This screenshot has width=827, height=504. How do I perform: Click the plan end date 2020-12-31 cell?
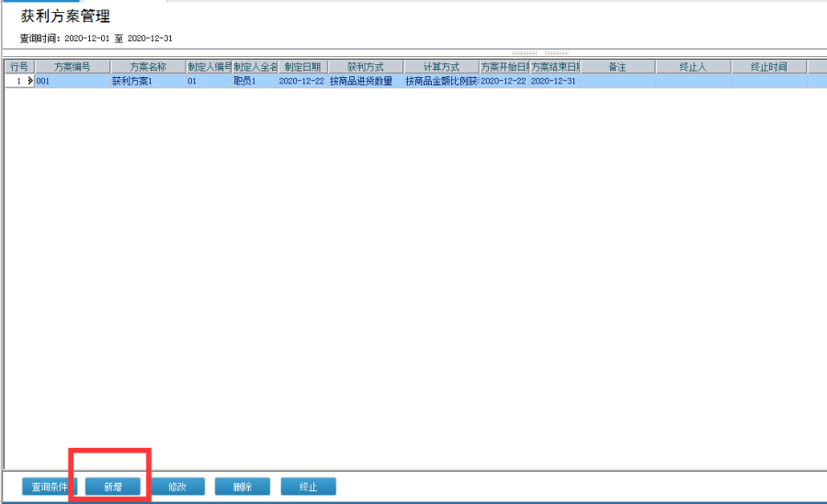coord(554,81)
